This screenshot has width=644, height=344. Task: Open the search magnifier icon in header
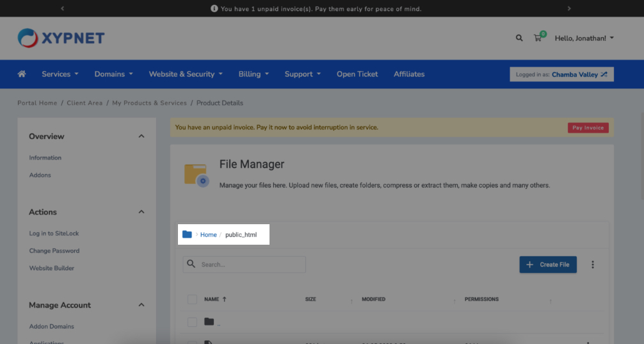[x=519, y=38]
